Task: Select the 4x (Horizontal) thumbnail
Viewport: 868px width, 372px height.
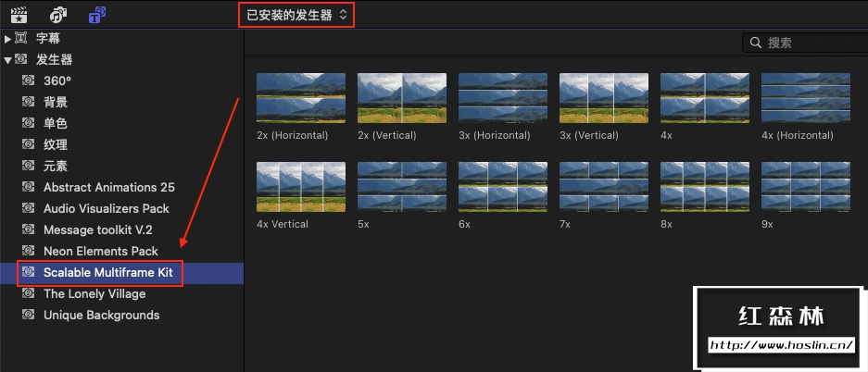Action: click(x=806, y=98)
